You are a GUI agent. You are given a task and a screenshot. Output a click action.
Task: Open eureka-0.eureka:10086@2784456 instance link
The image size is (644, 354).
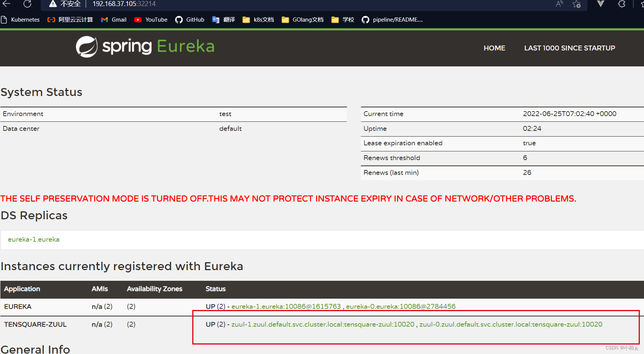(401, 307)
